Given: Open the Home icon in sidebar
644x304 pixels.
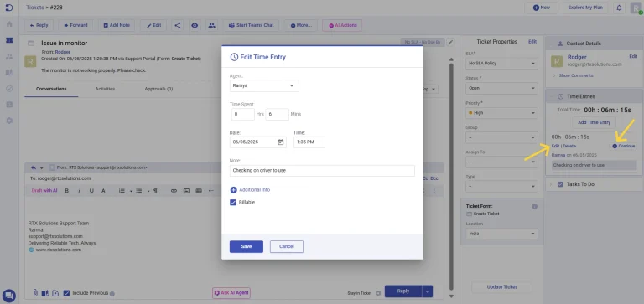Looking at the screenshot, I should [9, 23].
